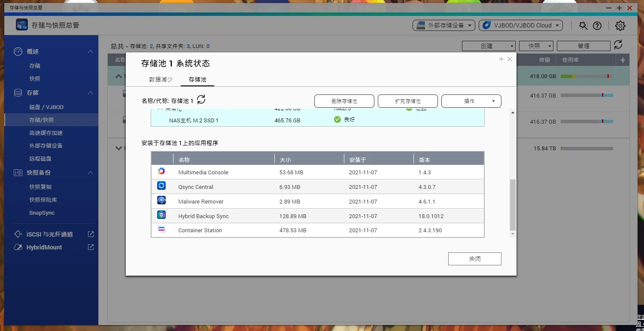
Task: Click the iSCSI 与光纤通道 sidebar icon
Action: (18, 234)
